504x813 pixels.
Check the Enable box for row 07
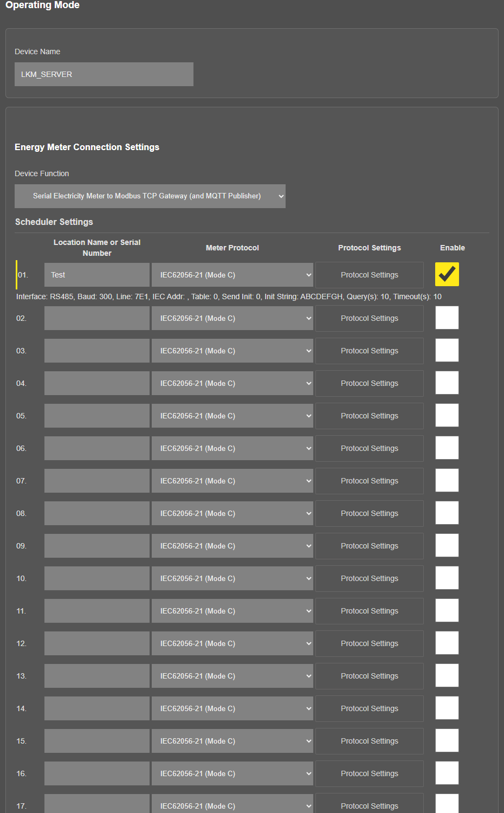pos(447,480)
